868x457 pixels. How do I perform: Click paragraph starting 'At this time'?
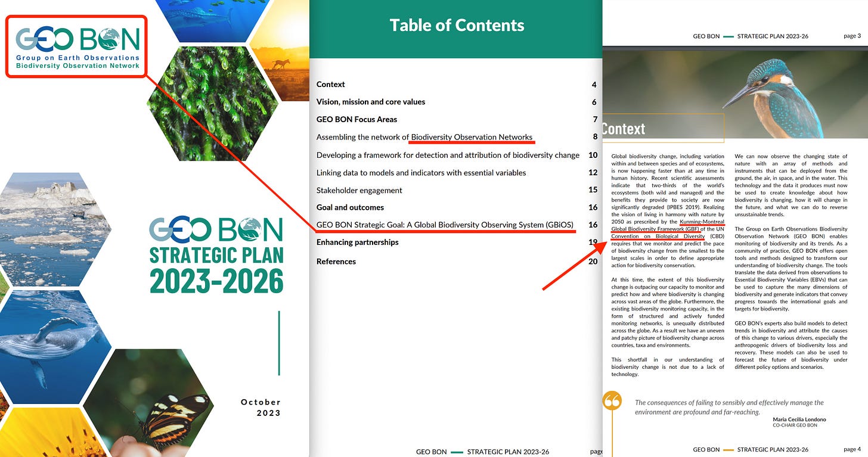click(668, 312)
